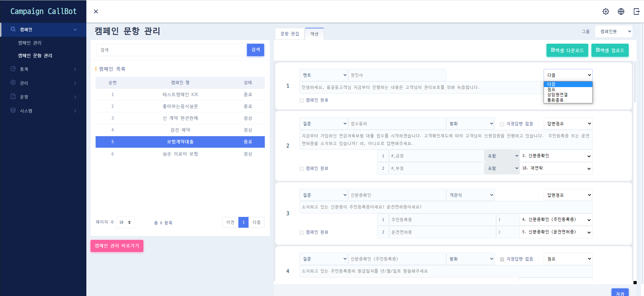Check 캠페인 완료 box in question 1
This screenshot has width=644, height=296.
point(301,100)
